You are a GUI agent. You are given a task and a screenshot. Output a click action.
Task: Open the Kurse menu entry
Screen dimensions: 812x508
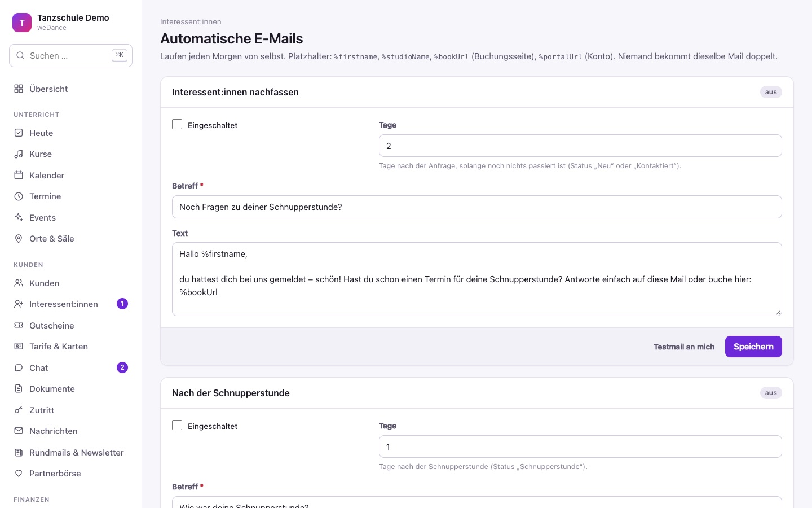coord(71,154)
